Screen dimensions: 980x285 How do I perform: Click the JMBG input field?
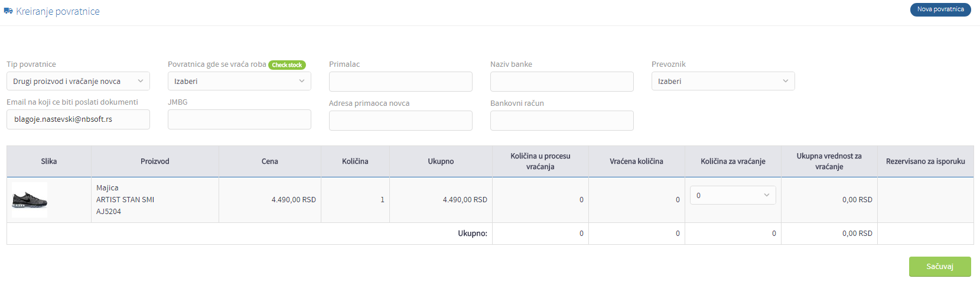tap(239, 119)
